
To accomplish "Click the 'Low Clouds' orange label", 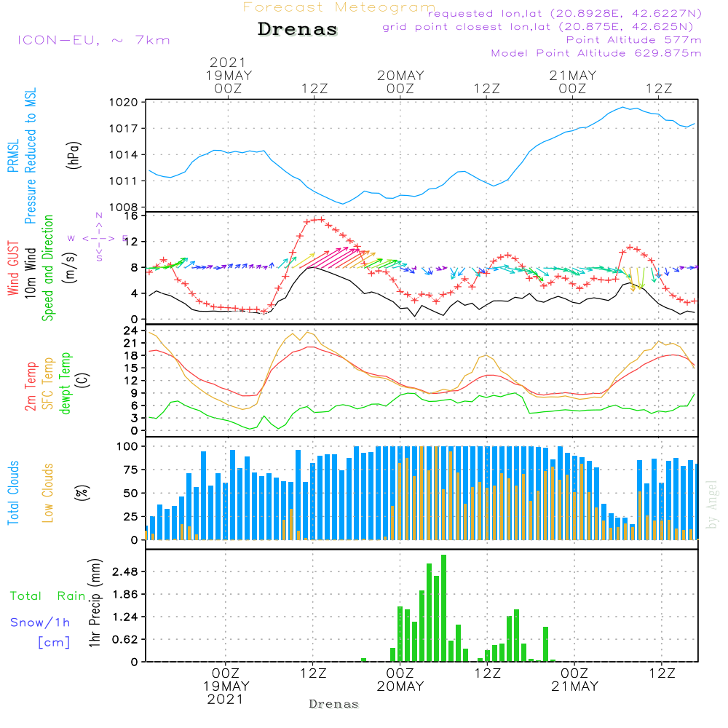I will 47,493.
